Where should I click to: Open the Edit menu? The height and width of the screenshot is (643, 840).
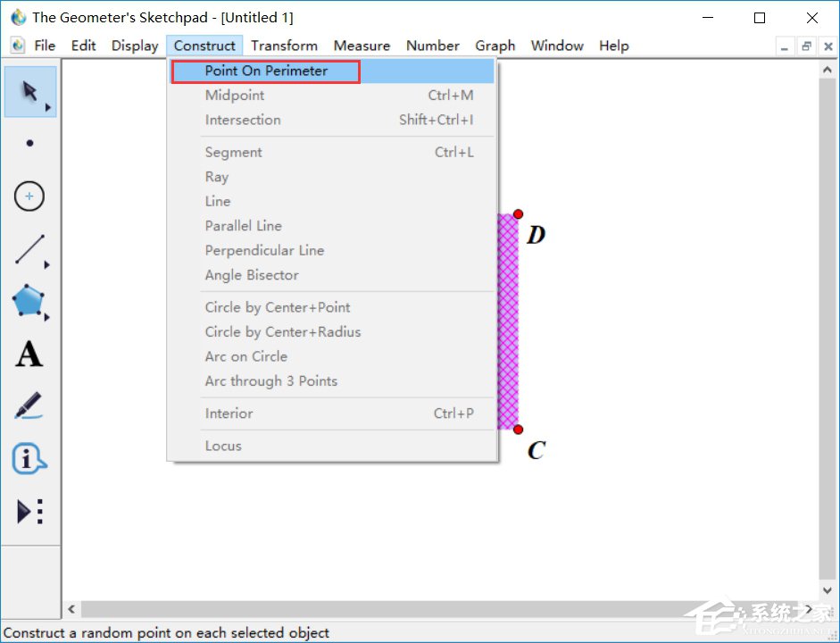84,46
